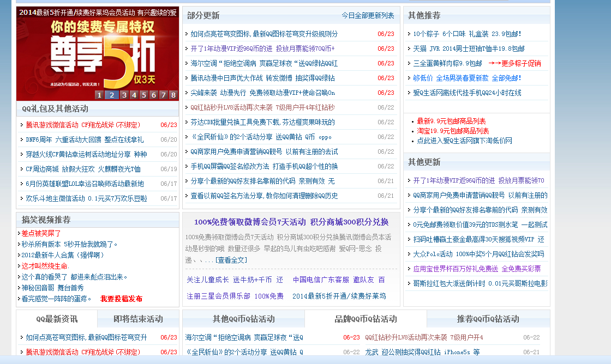Select the QQ最新资讯 tab
The image size is (611, 364).
coord(57,319)
